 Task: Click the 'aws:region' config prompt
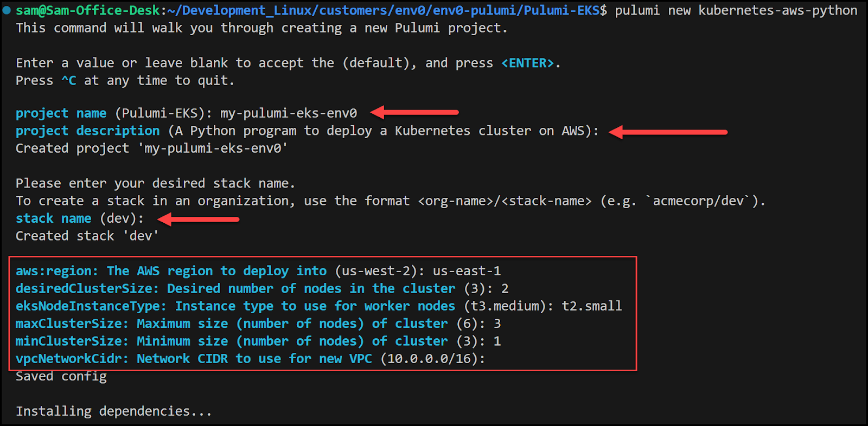(x=171, y=271)
